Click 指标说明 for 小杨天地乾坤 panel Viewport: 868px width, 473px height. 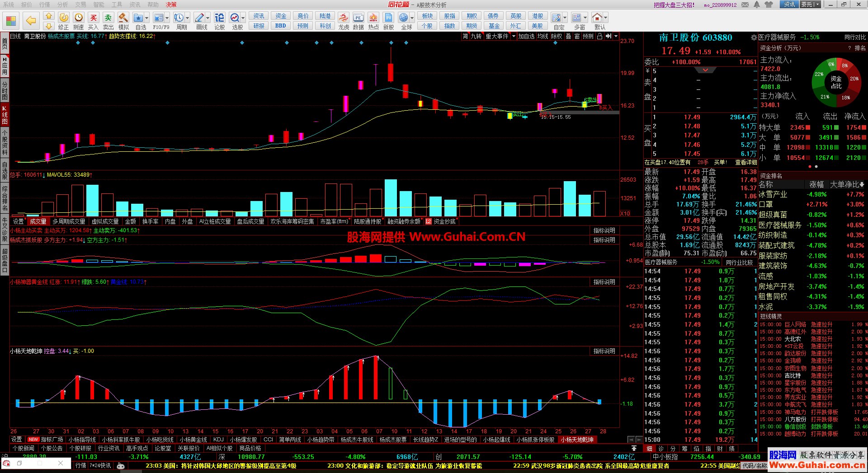point(604,351)
